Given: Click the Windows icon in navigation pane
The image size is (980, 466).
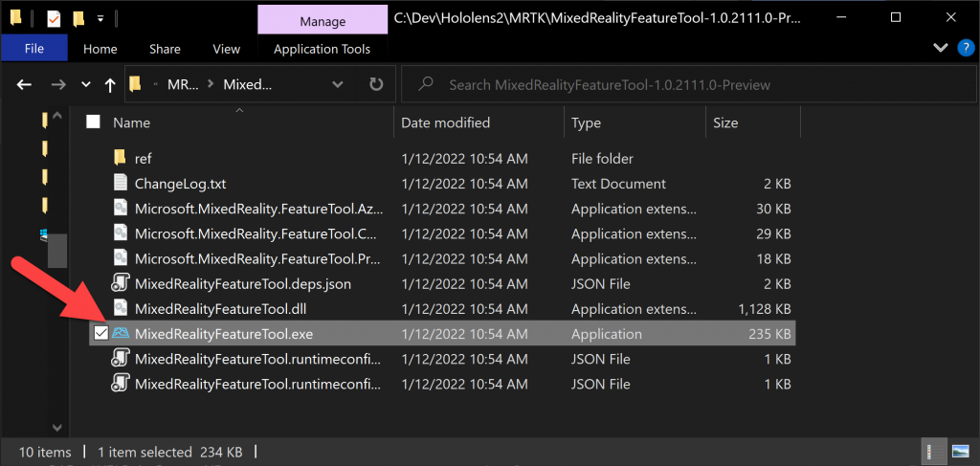Looking at the screenshot, I should click(x=44, y=234).
